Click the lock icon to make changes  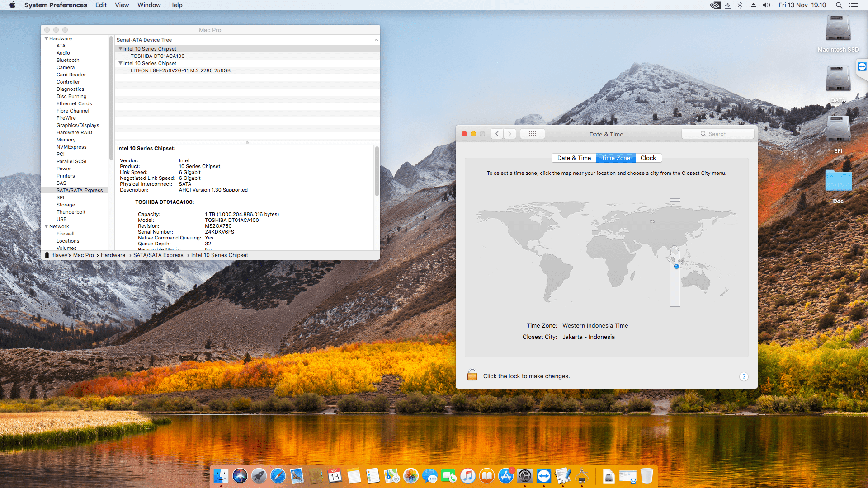coord(472,375)
